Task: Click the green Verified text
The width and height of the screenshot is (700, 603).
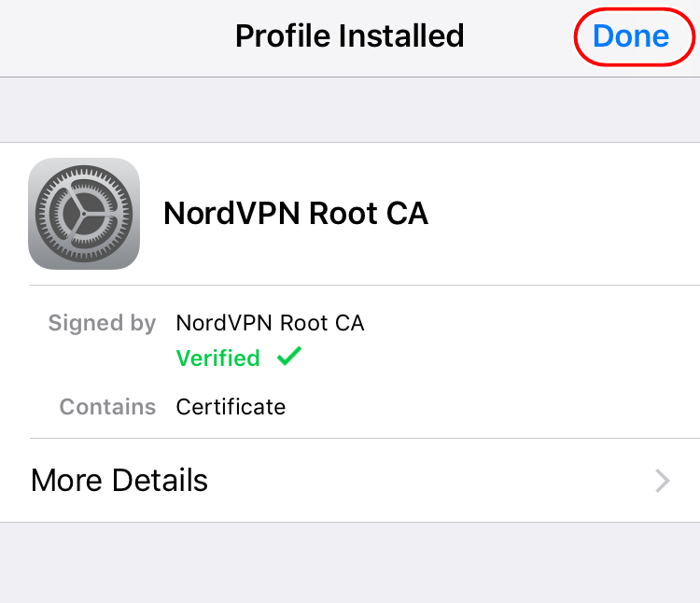Action: [218, 358]
